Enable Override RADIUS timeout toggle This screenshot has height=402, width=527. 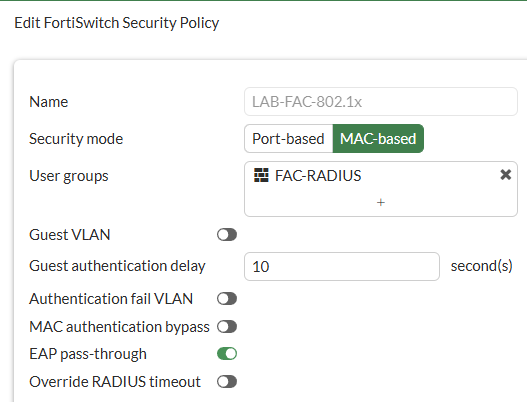pyautogui.click(x=227, y=381)
